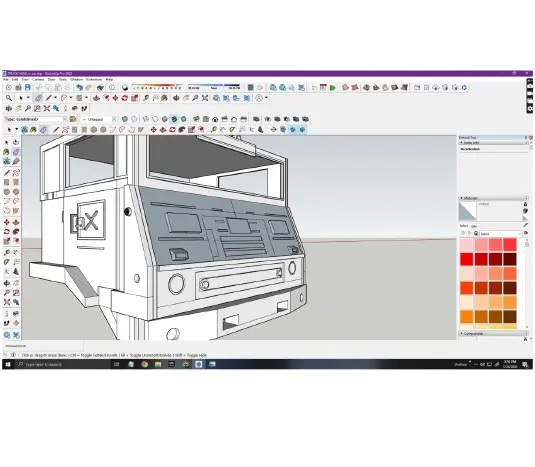This screenshot has height=467, width=535.
Task: Activate the Orbit tool in left toolbar
Action: point(6,283)
